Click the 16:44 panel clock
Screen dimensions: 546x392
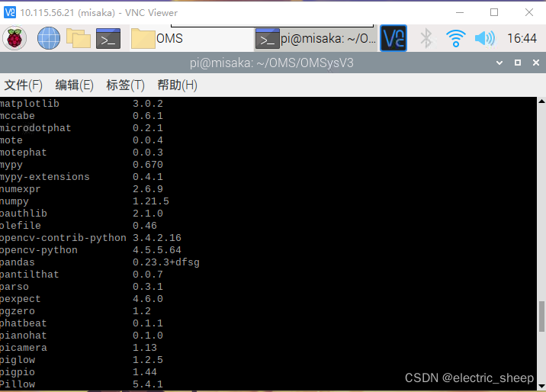click(x=522, y=38)
